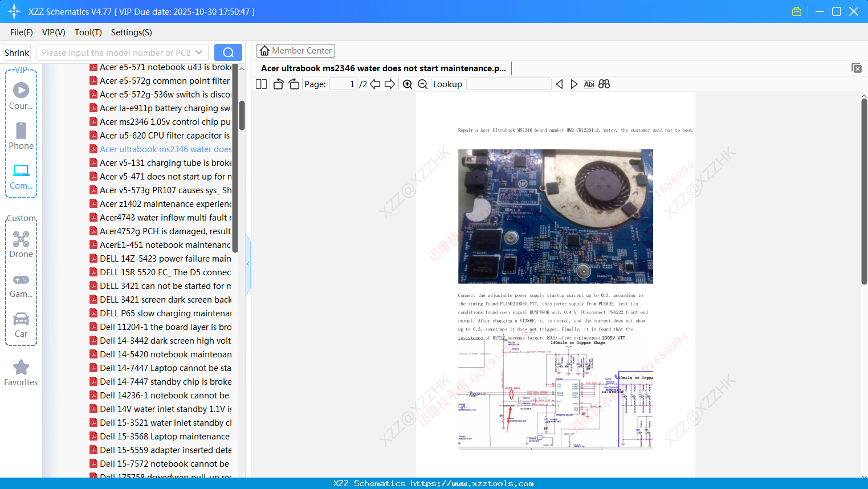This screenshot has height=489, width=868.
Task: Click the blue search button
Action: 228,52
